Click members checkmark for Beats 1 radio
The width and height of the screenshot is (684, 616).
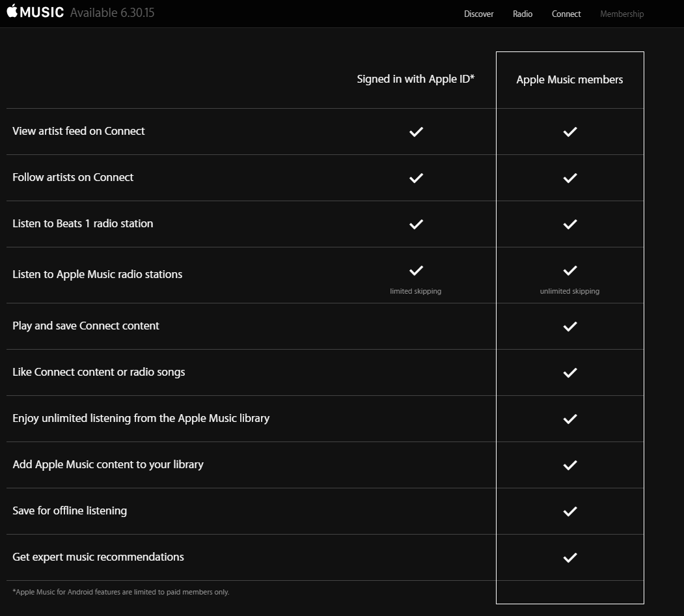570,224
